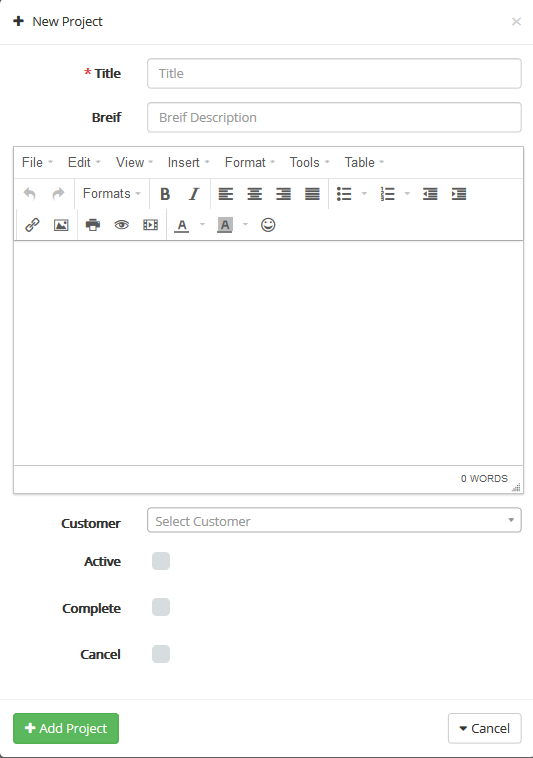533x758 pixels.
Task: Insert an image via picture icon
Action: 61,225
